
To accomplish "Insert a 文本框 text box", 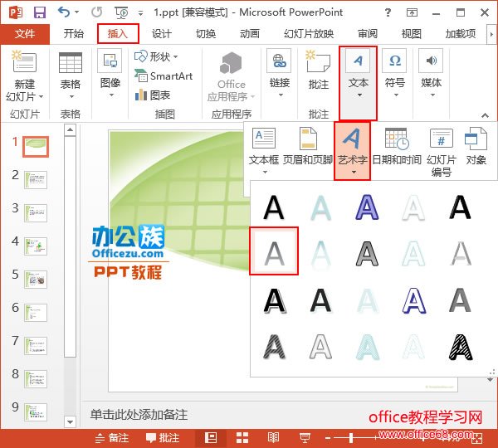I will [264, 150].
